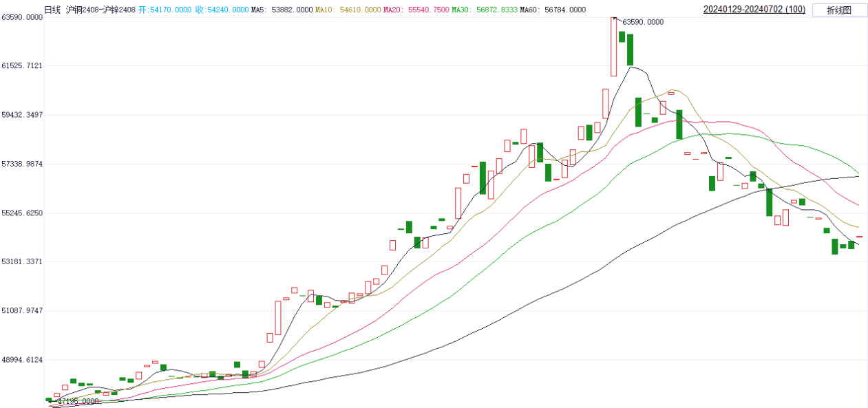Click the MA30: 56872.8333 indicator label
This screenshot has height=408, width=868.
[x=485, y=10]
